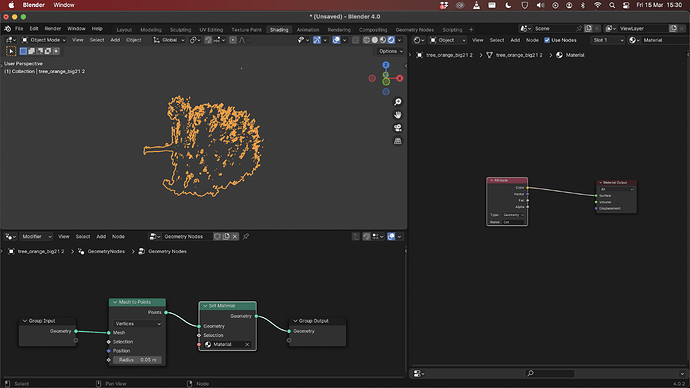
Task: Click the Wi-Fi icon in the menu bar
Action: [597, 5]
